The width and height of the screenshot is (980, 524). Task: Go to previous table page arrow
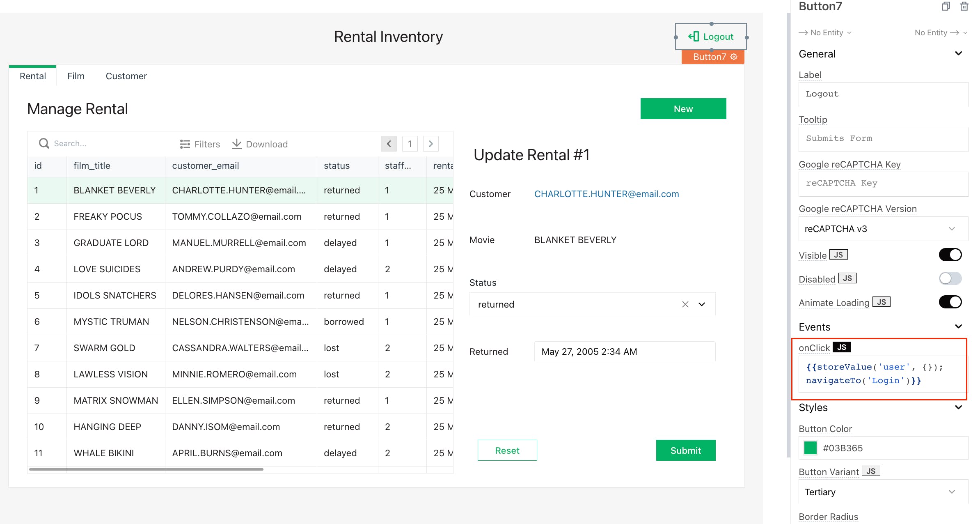(389, 144)
